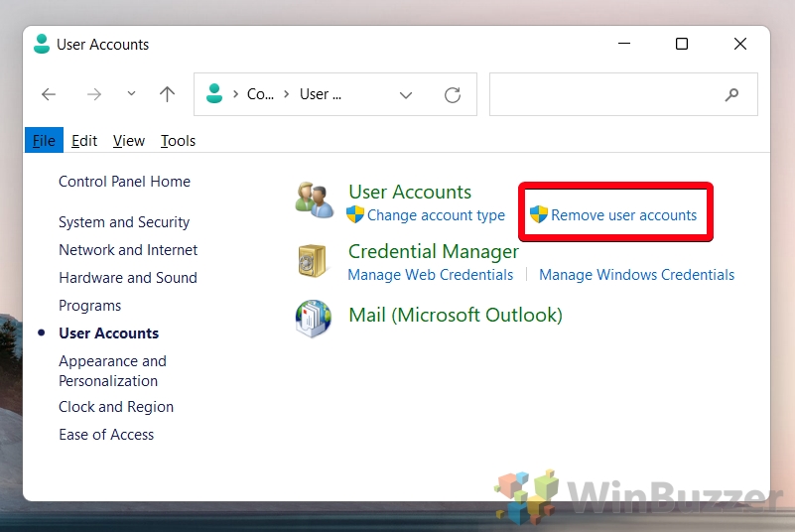This screenshot has height=532, width=795.
Task: Open Hardware and Sound category
Action: click(x=128, y=278)
